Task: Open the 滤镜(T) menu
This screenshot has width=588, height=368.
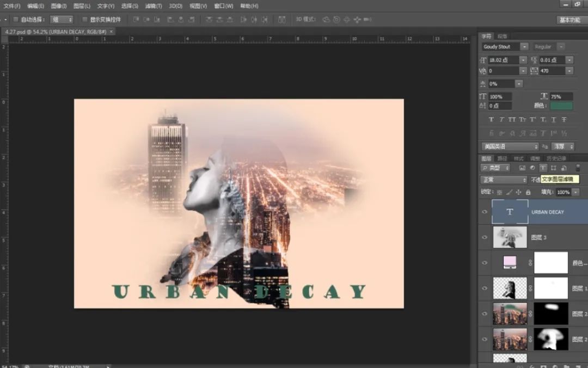Action: (x=154, y=6)
